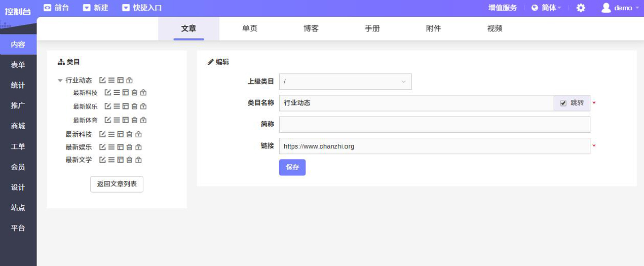Click the list icon beside 最新体育
Viewport: 644px width, 266px height.
click(x=117, y=120)
